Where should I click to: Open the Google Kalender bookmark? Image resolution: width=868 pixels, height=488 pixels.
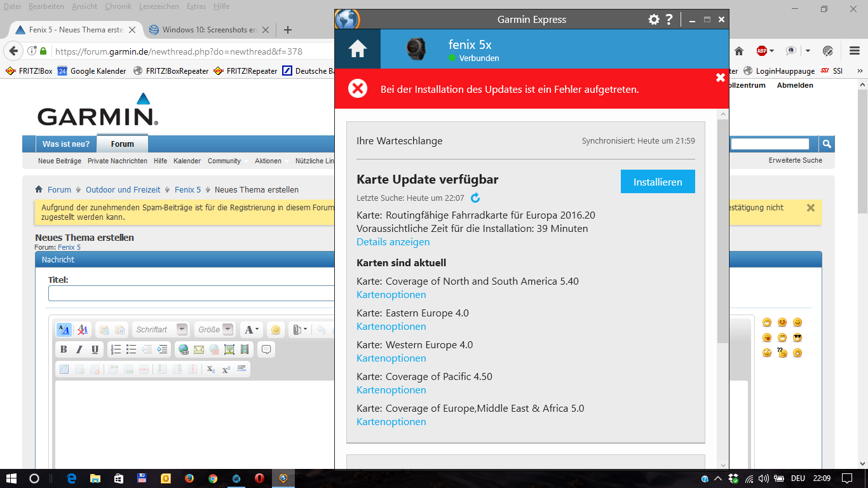coord(92,71)
